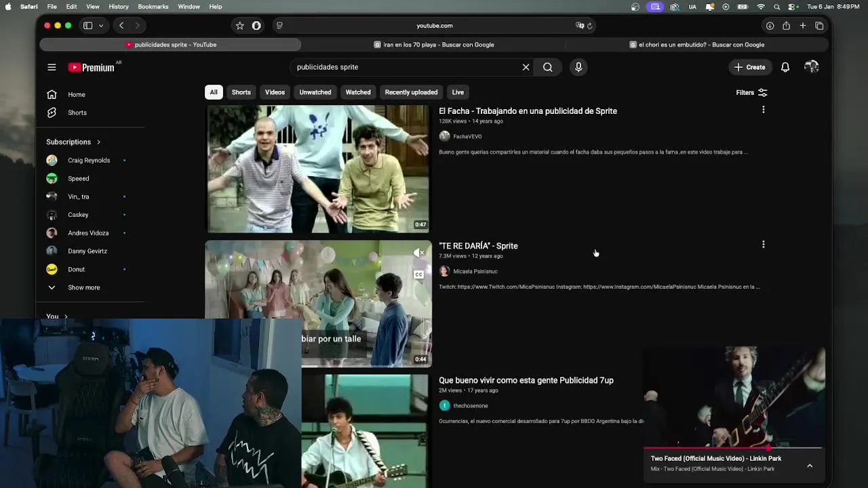Open FachaVEVO channel link
This screenshot has width=868, height=488.
click(467, 136)
